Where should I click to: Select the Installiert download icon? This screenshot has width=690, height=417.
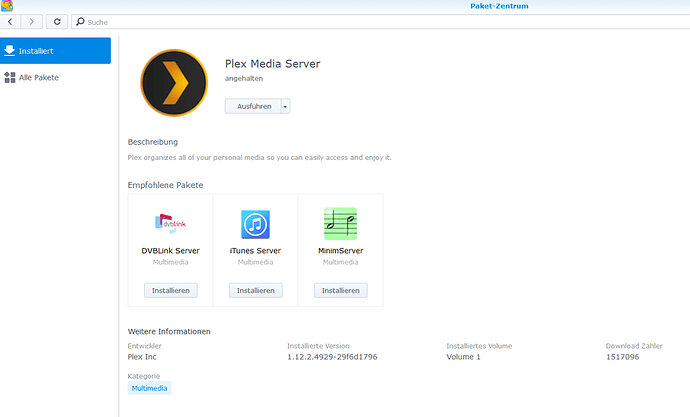click(9, 51)
